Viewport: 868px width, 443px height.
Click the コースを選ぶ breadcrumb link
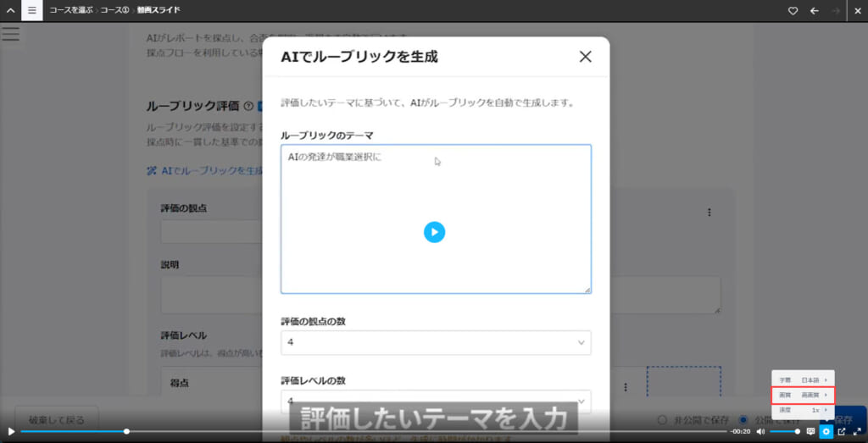click(x=70, y=11)
